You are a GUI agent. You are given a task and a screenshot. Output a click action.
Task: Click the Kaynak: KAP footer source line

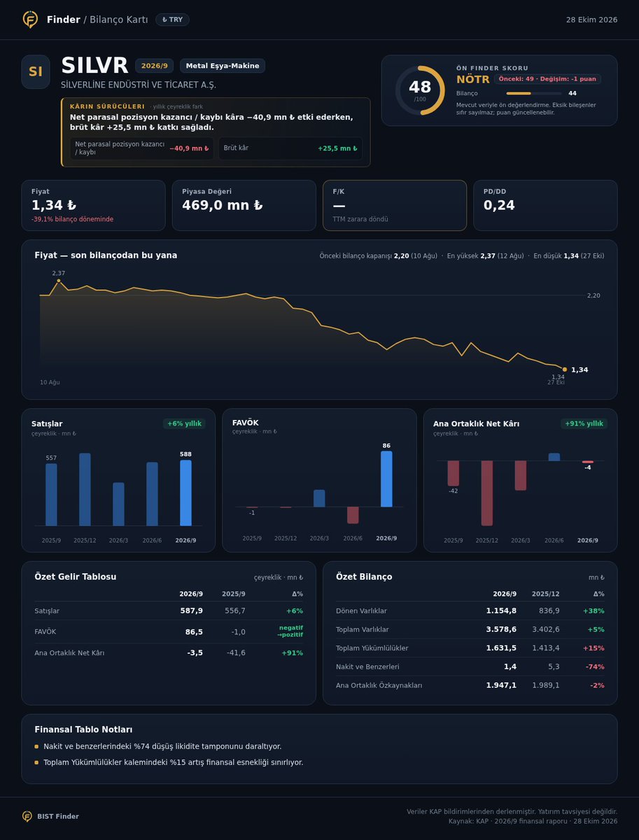coord(533,821)
